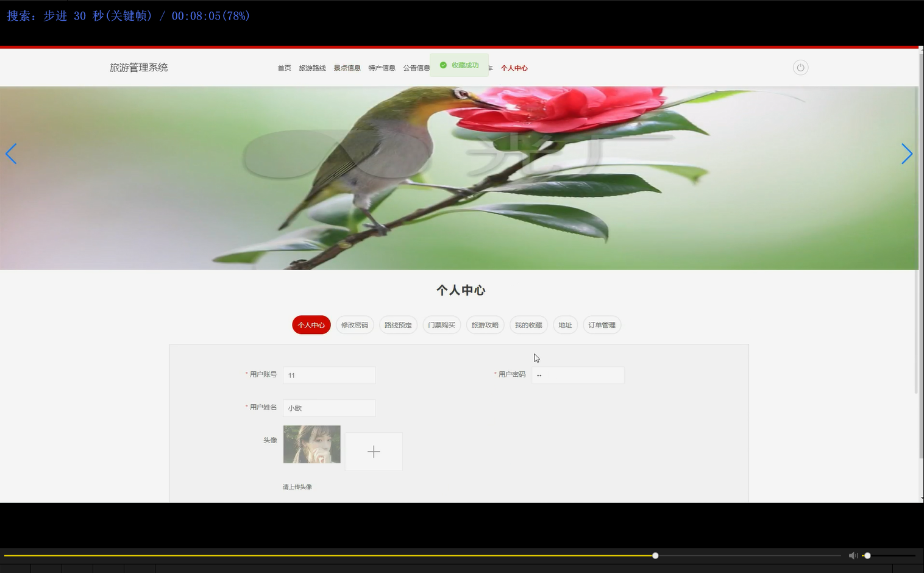The width and height of the screenshot is (924, 573).
Task: Open the site logo 旅游管理系统
Action: pyautogui.click(x=138, y=67)
